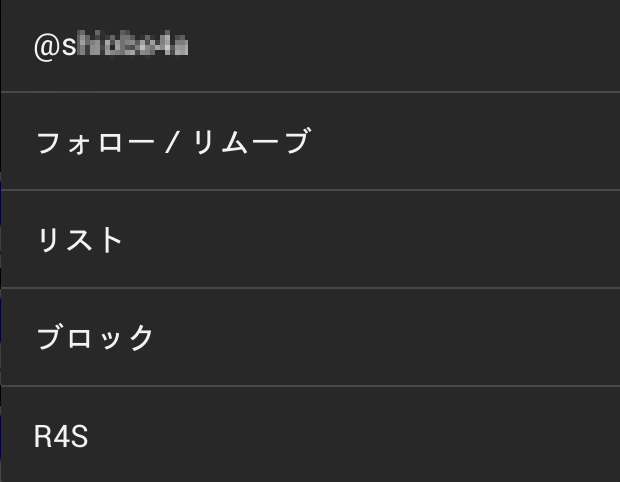Screen dimensions: 620x482
Task: Pick the block option above R4S
Action: point(310,338)
